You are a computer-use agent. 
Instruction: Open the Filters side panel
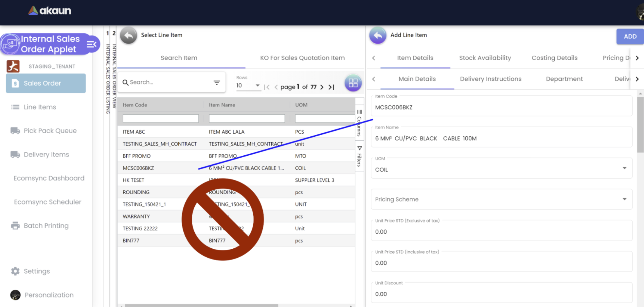click(359, 157)
